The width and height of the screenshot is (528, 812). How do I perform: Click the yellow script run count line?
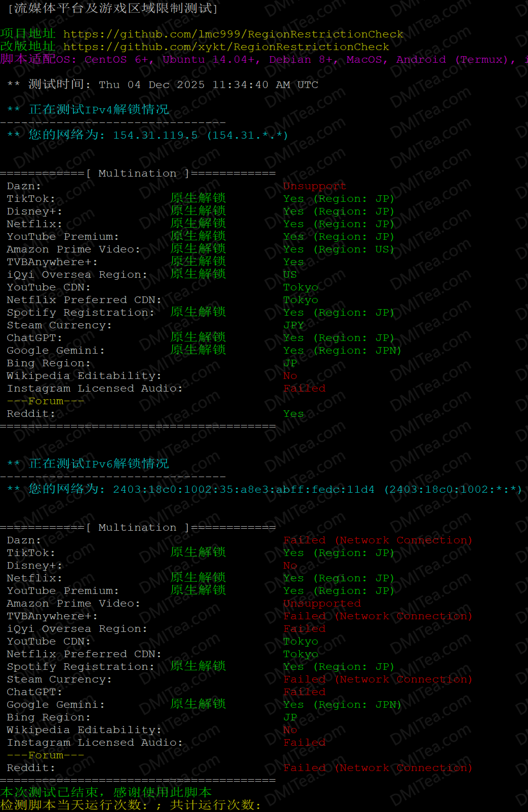point(131,805)
